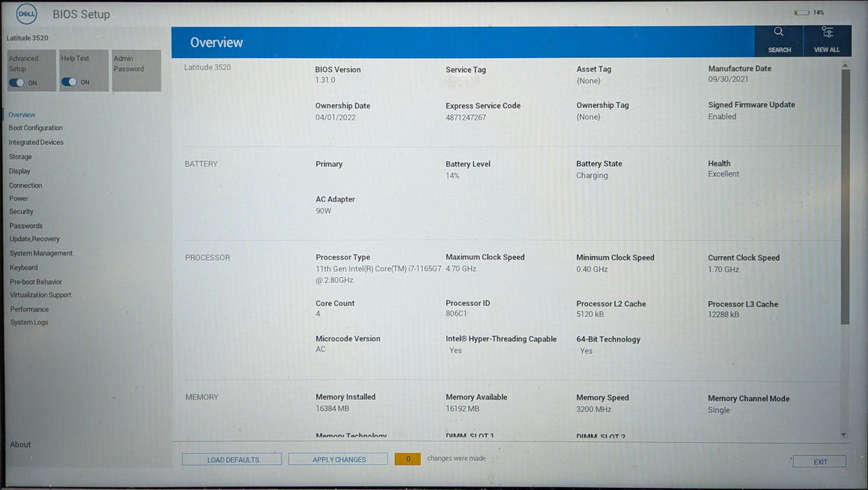Open the Storage settings section
Screen dimensions: 868x490
coord(20,156)
